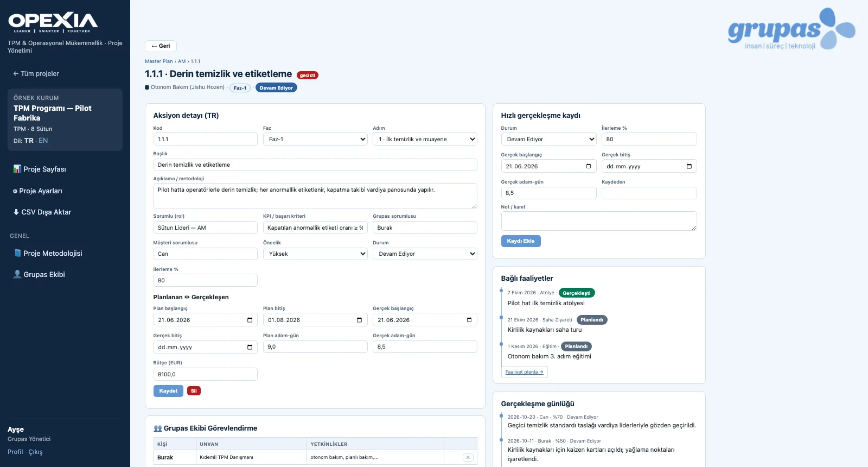
Task: Focus the Kaydeden input field
Action: pyautogui.click(x=649, y=193)
